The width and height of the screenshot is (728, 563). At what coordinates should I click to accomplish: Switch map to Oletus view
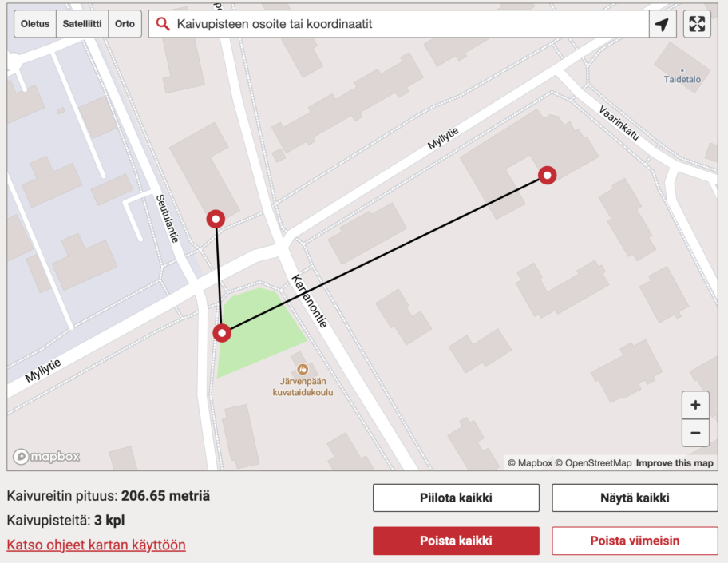[x=35, y=24]
